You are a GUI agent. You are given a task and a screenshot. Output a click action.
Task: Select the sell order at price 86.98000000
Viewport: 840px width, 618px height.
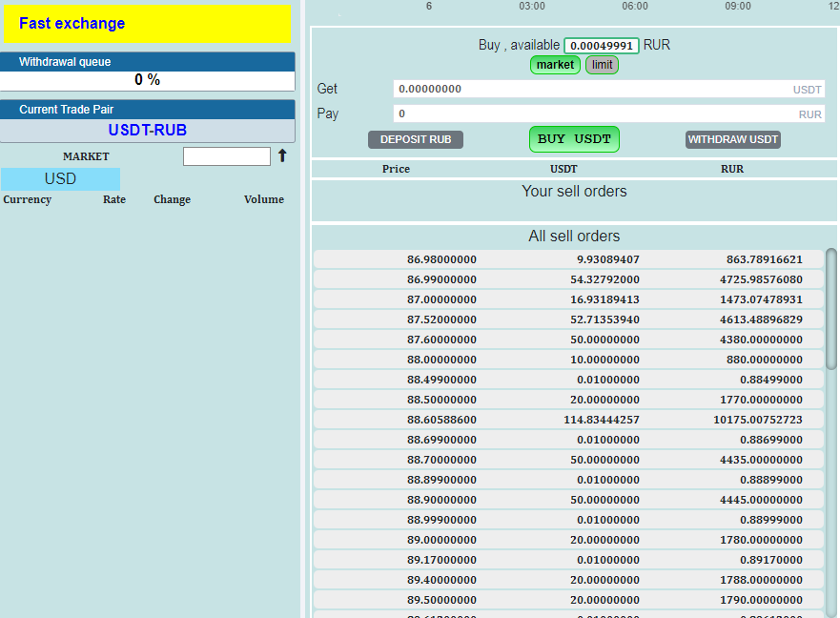(x=568, y=259)
